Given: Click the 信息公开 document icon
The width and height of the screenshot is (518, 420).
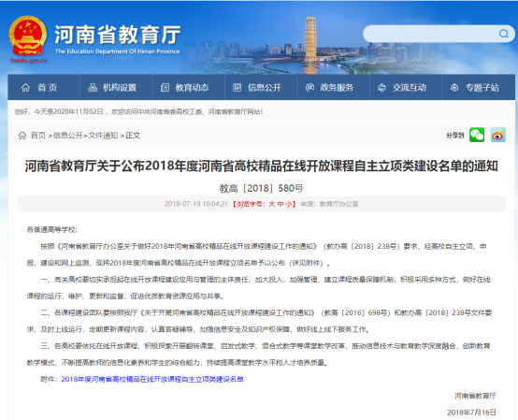Looking at the screenshot, I should click(x=237, y=88).
